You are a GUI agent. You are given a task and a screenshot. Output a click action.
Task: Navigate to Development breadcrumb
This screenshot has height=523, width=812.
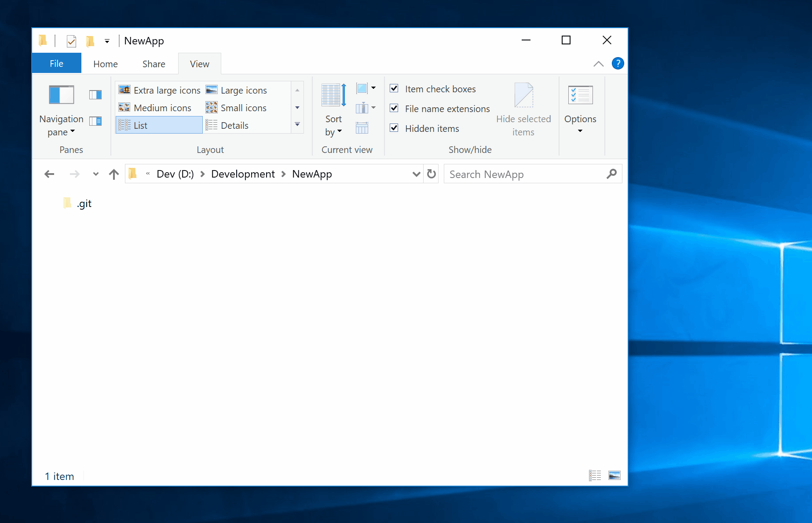click(x=243, y=174)
